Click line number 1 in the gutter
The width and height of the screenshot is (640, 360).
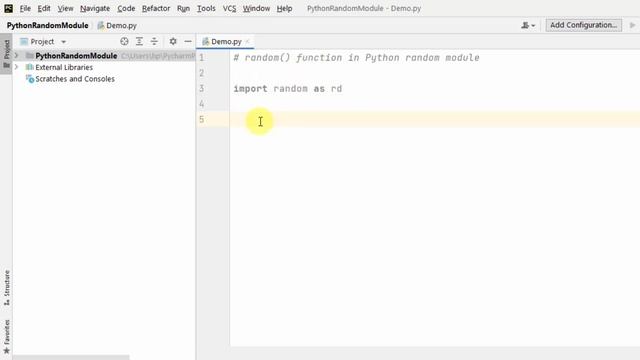[x=201, y=58]
